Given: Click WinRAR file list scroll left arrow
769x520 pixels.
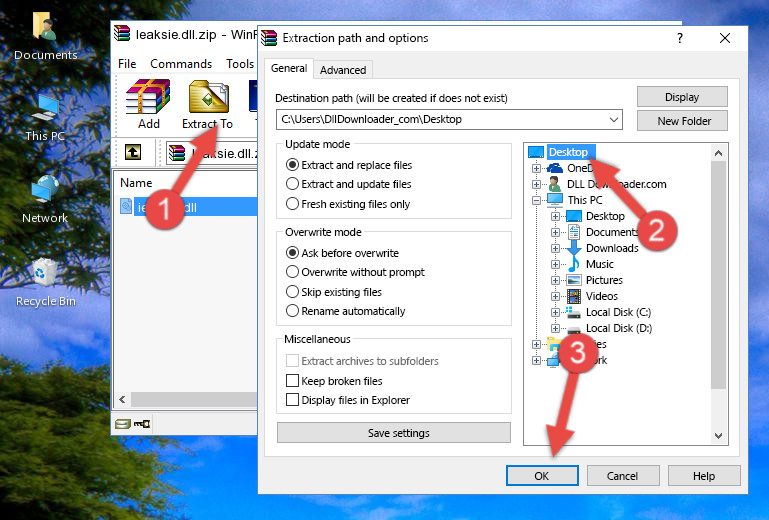Looking at the screenshot, I should [x=123, y=399].
